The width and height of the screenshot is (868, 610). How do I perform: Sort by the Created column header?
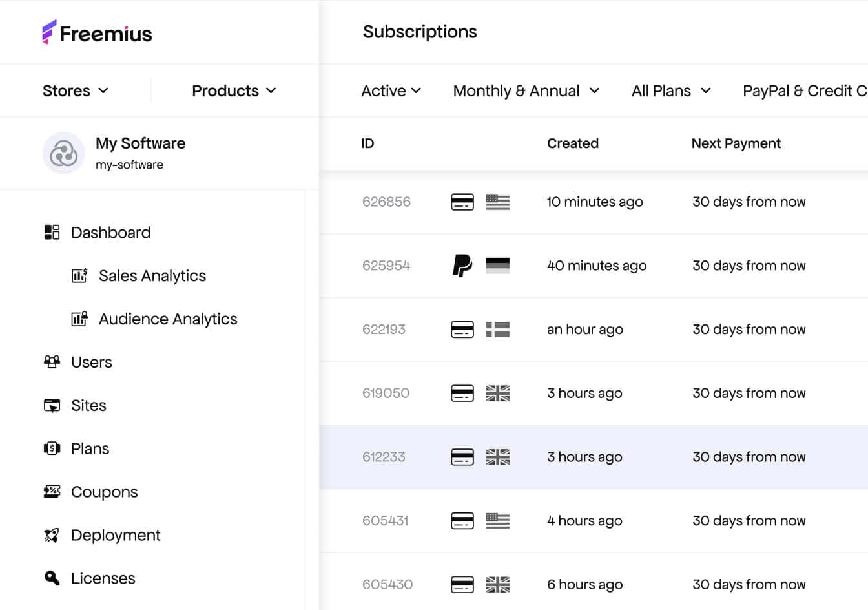tap(572, 143)
